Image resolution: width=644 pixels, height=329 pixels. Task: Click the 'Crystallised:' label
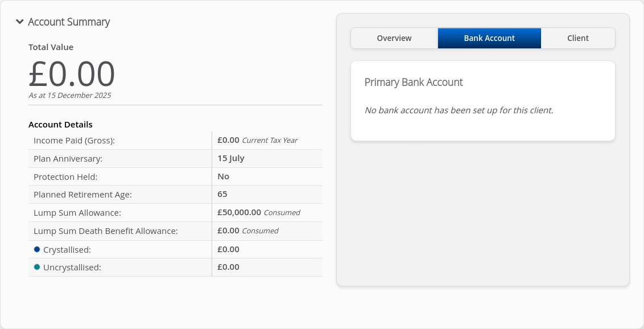click(67, 250)
